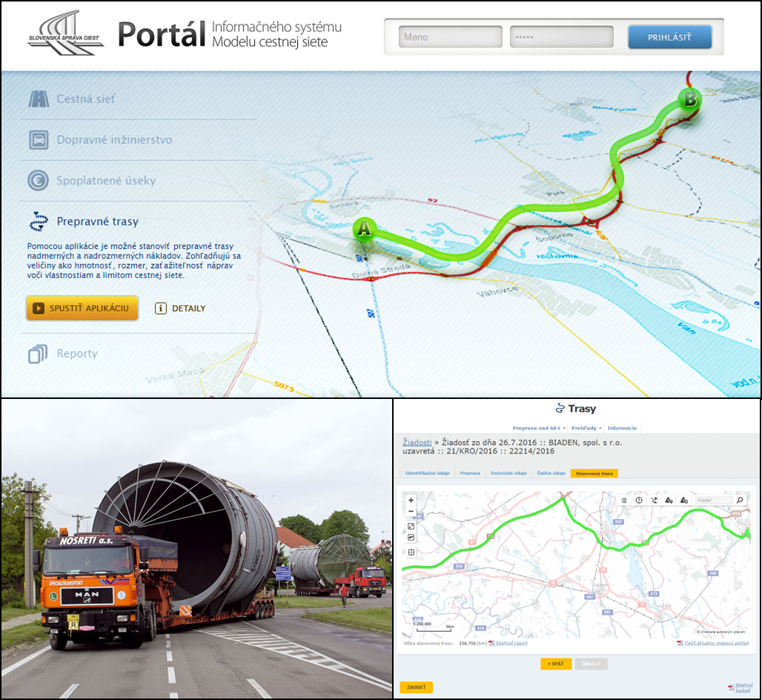Click the < SPÄŤ button

(x=556, y=664)
